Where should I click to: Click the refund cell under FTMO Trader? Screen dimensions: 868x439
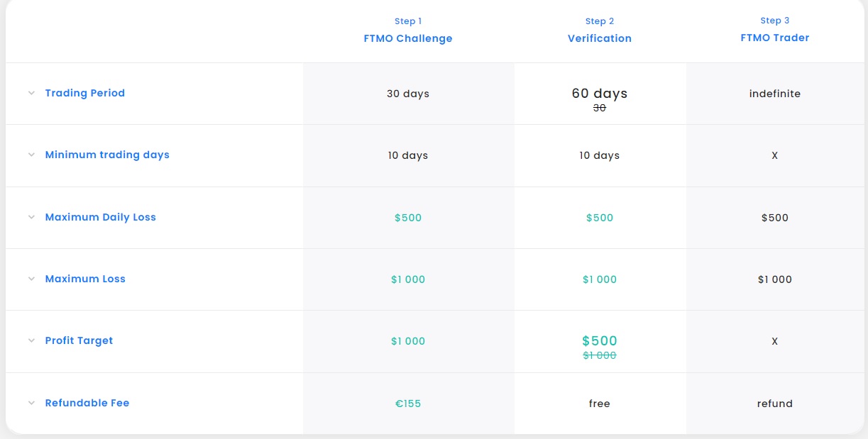pyautogui.click(x=774, y=404)
